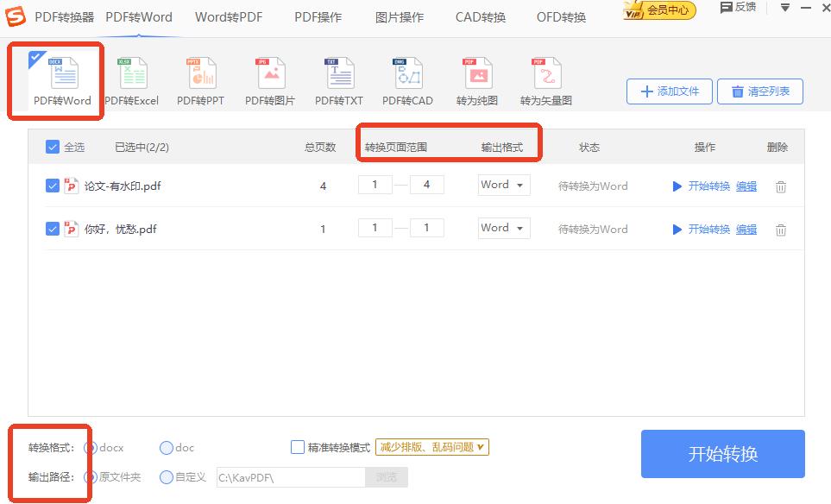Screen dimensions: 831x504
Task: Uncheck the 你好，忧愁.pdf file checkbox
Action: 53,230
